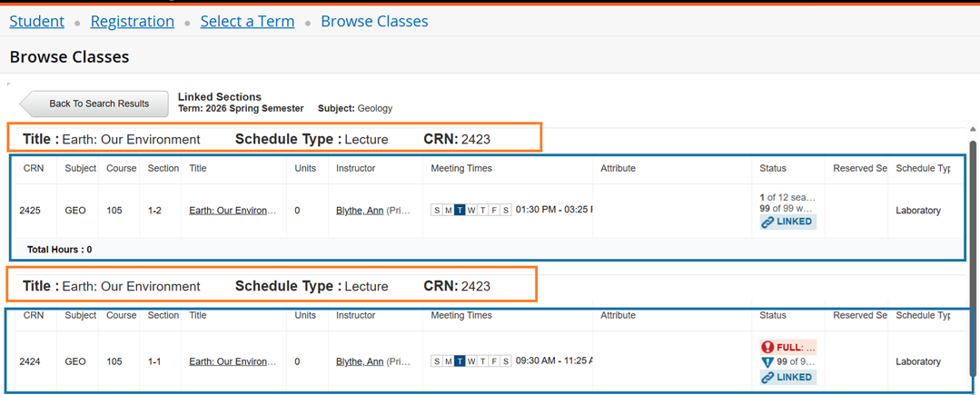
Task: Select CRN cell 2424
Action: coord(30,361)
